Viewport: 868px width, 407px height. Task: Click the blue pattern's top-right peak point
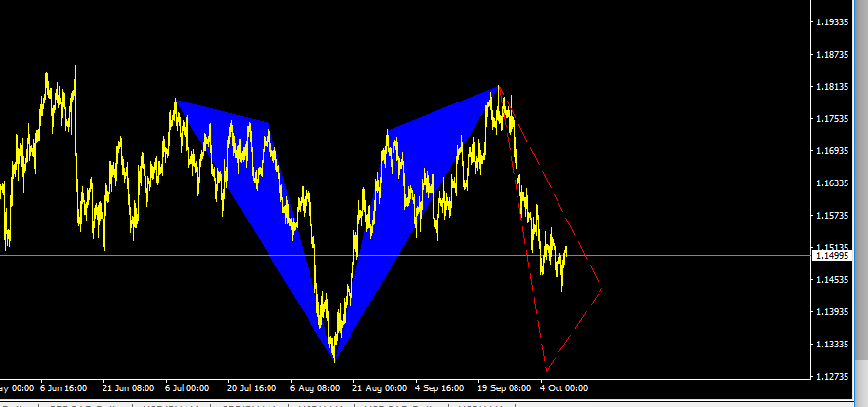pos(498,88)
